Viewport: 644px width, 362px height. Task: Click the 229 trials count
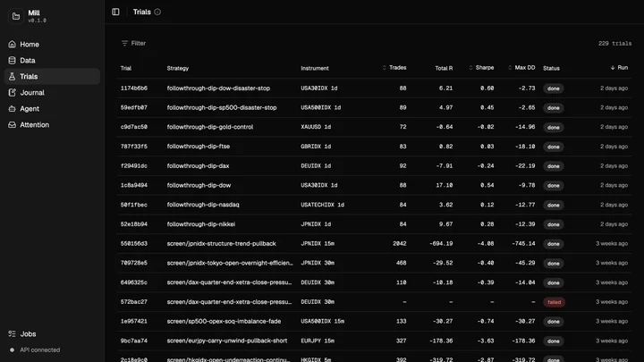614,43
